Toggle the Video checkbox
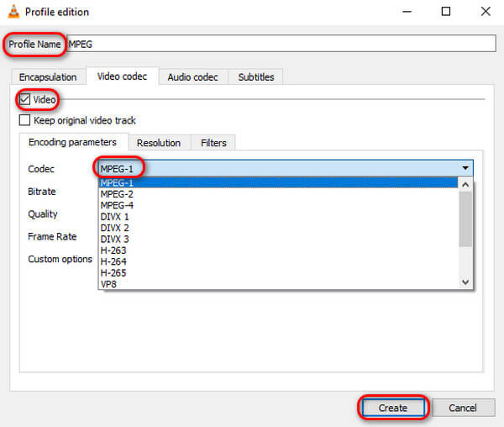 pyautogui.click(x=24, y=99)
